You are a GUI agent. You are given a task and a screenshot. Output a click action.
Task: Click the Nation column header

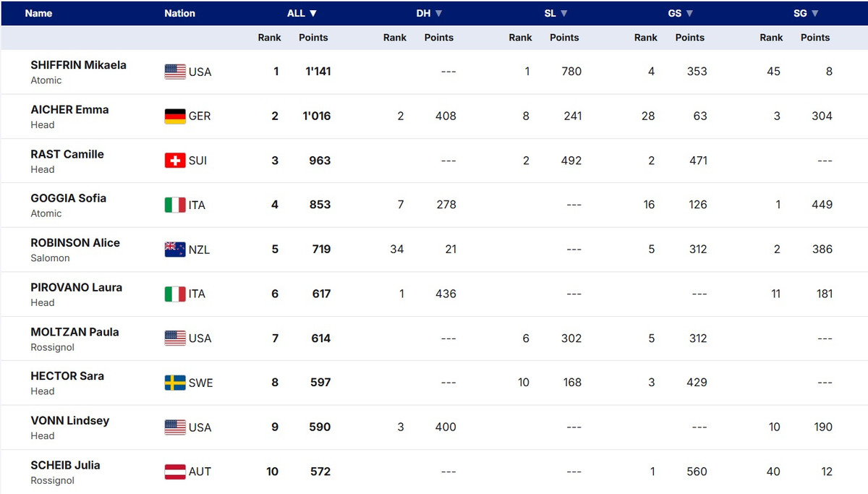tap(179, 13)
